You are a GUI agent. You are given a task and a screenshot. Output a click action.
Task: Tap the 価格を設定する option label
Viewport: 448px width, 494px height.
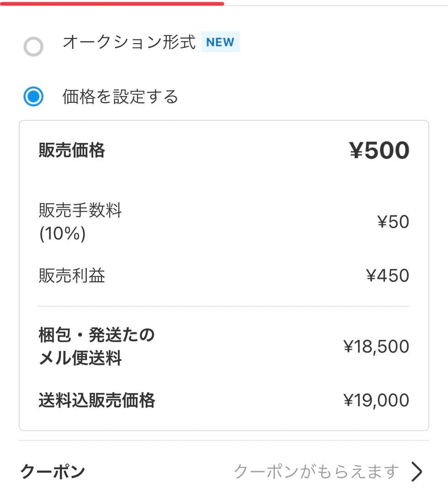120,97
